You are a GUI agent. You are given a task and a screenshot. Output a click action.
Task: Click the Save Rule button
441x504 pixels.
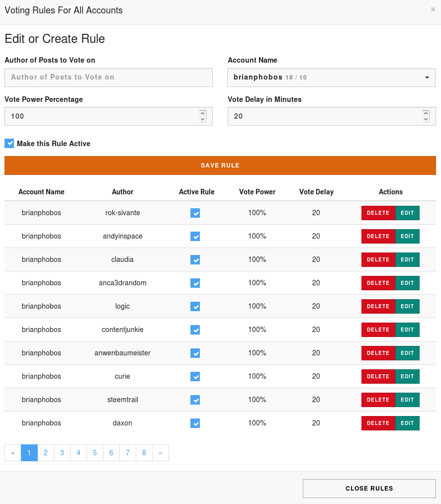[220, 166]
